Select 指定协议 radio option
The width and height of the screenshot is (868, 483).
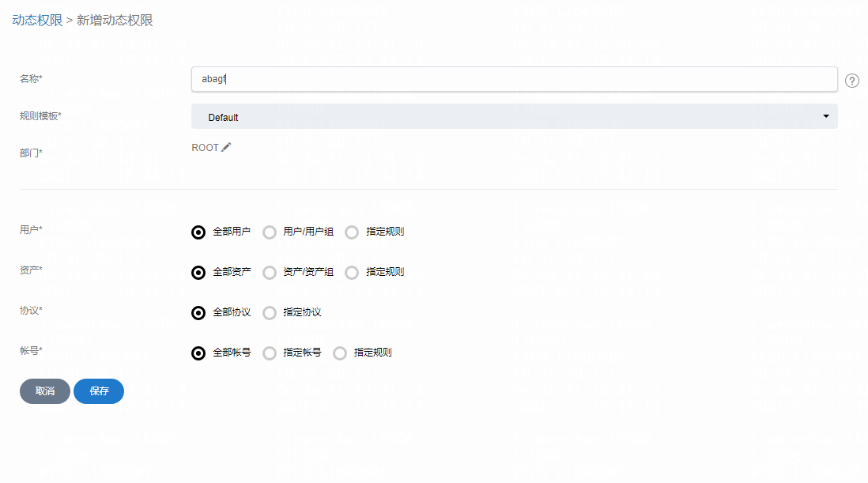point(270,312)
